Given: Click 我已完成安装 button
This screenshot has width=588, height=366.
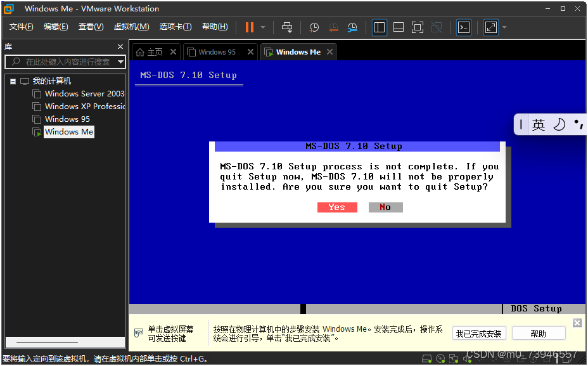Looking at the screenshot, I should [479, 334].
